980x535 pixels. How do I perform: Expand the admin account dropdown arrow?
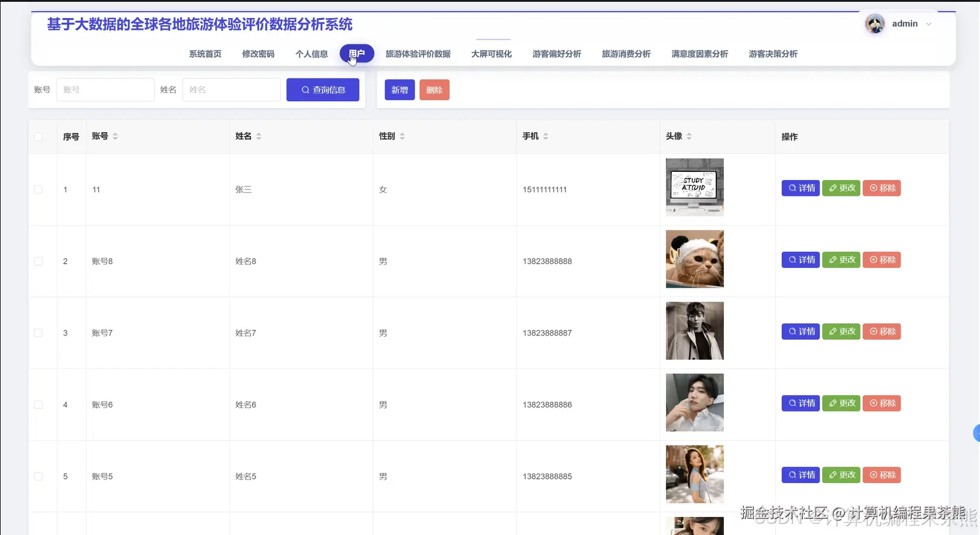pos(929,24)
